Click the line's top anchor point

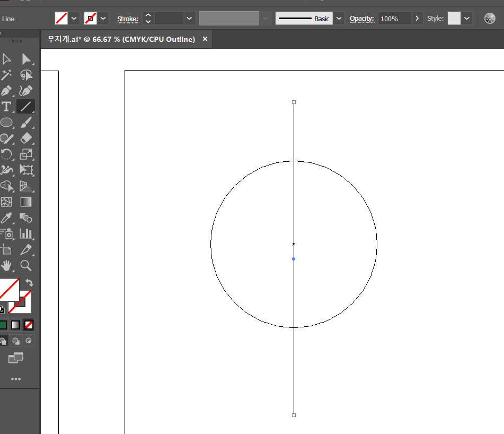point(294,102)
